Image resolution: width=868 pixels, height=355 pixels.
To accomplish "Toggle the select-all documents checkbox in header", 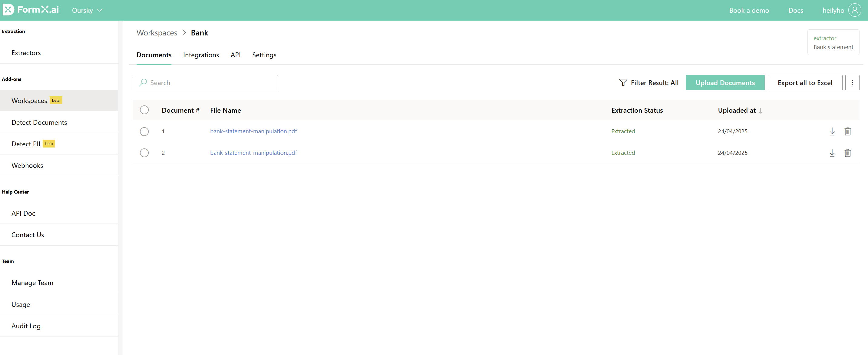I will 144,110.
